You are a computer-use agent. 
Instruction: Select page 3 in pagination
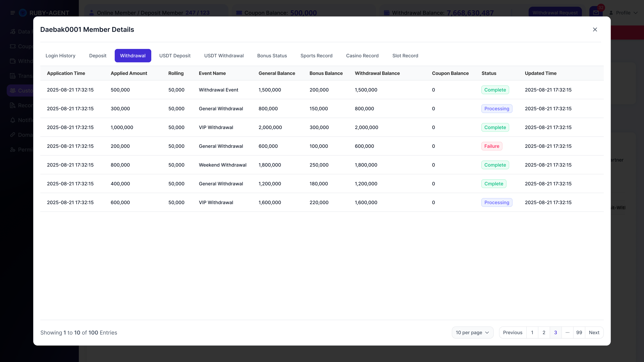point(555,333)
